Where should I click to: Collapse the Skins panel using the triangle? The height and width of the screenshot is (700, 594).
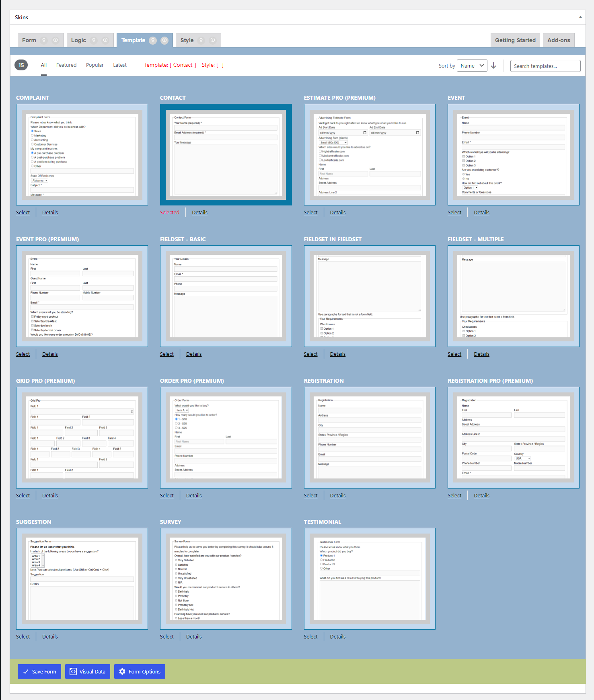coord(580,17)
